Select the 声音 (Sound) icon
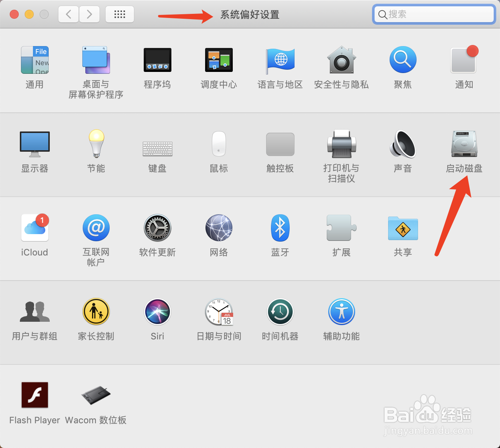The width and height of the screenshot is (500, 448). point(402,144)
